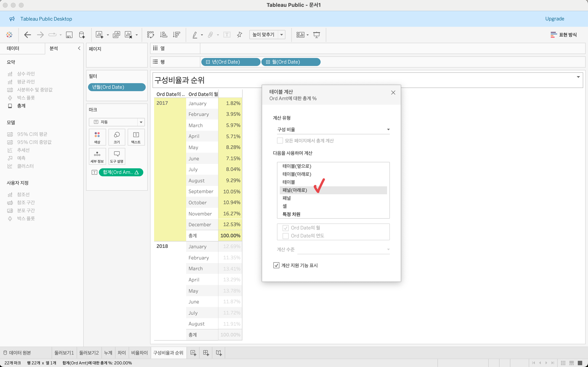
Task: Check Ord Date의 연도 checkbox
Action: 286,236
